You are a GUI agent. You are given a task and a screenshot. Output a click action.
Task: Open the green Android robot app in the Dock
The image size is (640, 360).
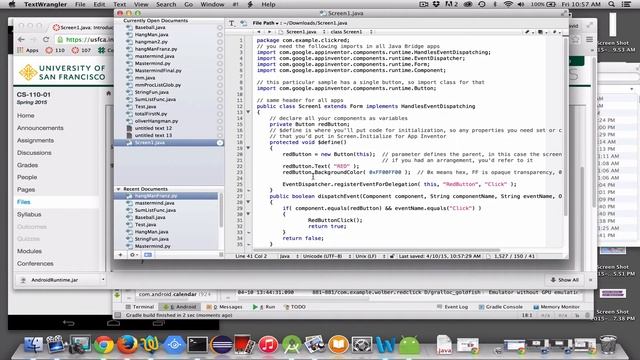pyautogui.click(x=409, y=345)
